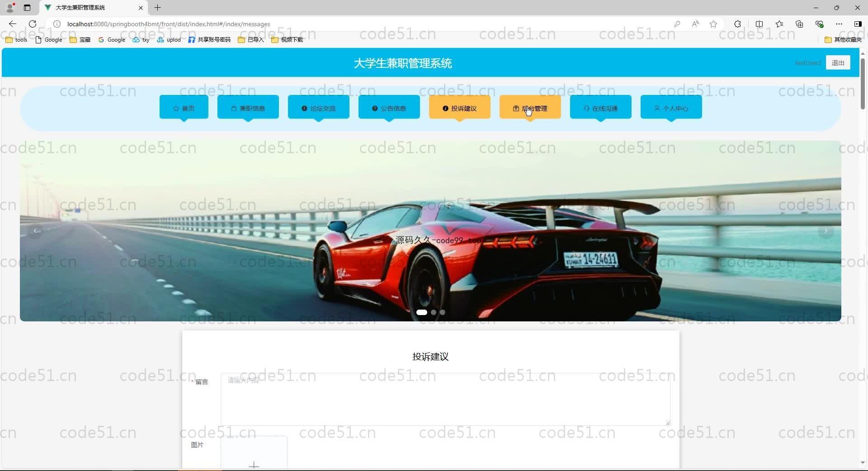Open a new tab with plus icon
This screenshot has width=868, height=471.
pyautogui.click(x=157, y=7)
